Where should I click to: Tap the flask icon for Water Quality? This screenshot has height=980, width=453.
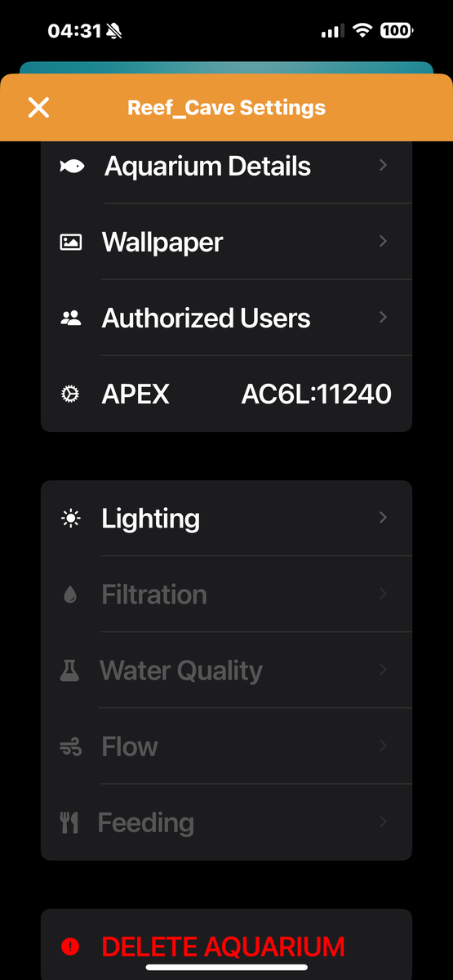70,670
